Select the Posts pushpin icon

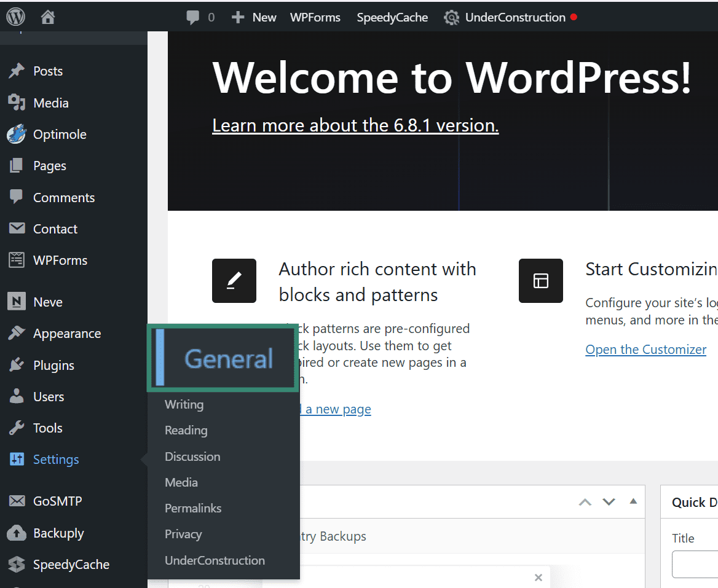(18, 71)
